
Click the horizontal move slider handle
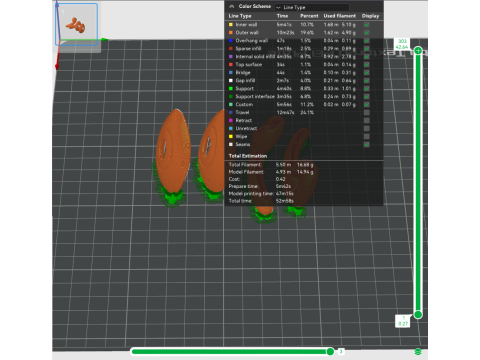[330, 351]
